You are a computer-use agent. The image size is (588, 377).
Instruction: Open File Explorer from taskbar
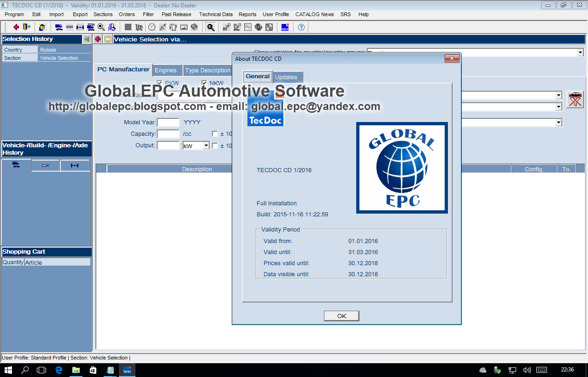76,370
